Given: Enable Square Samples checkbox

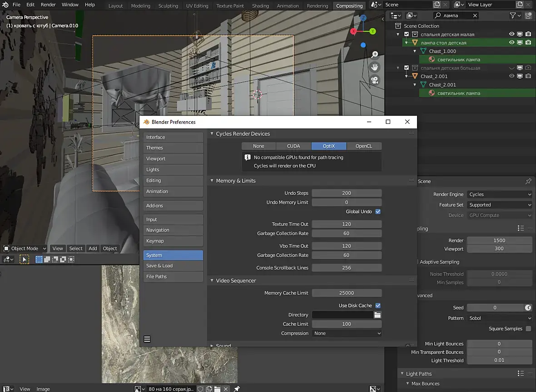Looking at the screenshot, I should (528, 329).
